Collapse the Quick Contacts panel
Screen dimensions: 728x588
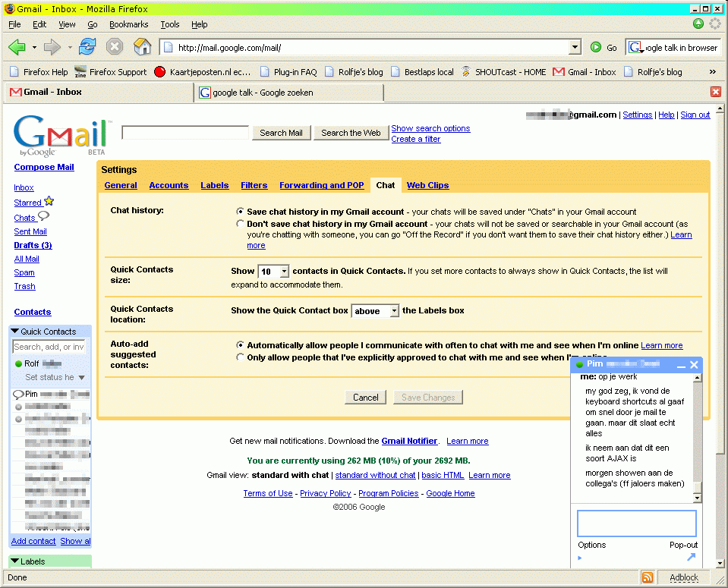(14, 332)
